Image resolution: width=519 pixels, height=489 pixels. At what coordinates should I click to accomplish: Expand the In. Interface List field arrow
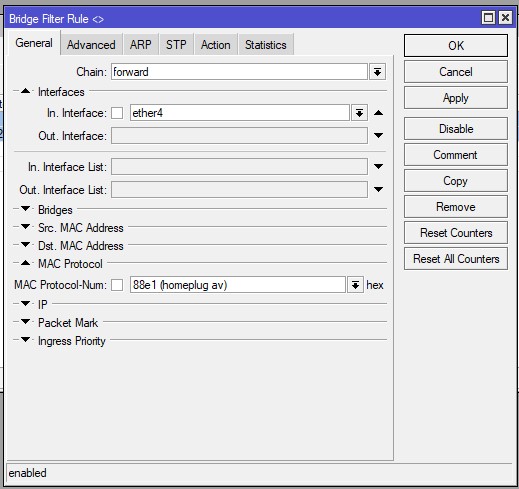pyautogui.click(x=378, y=166)
